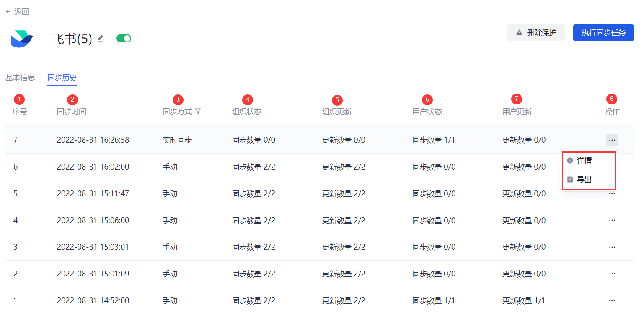Screen dimensions: 644x313
Task: Click the three dots icon in row 3
Action: click(612, 247)
